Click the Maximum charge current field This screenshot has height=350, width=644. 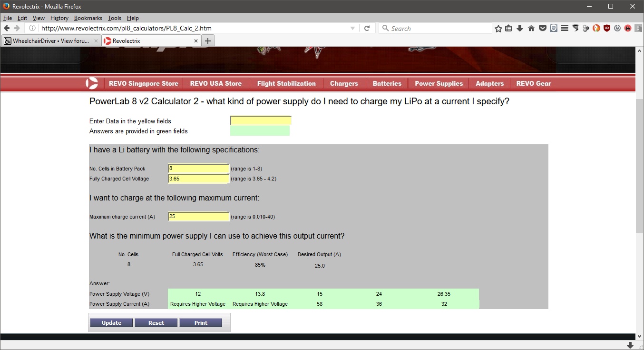coord(198,217)
